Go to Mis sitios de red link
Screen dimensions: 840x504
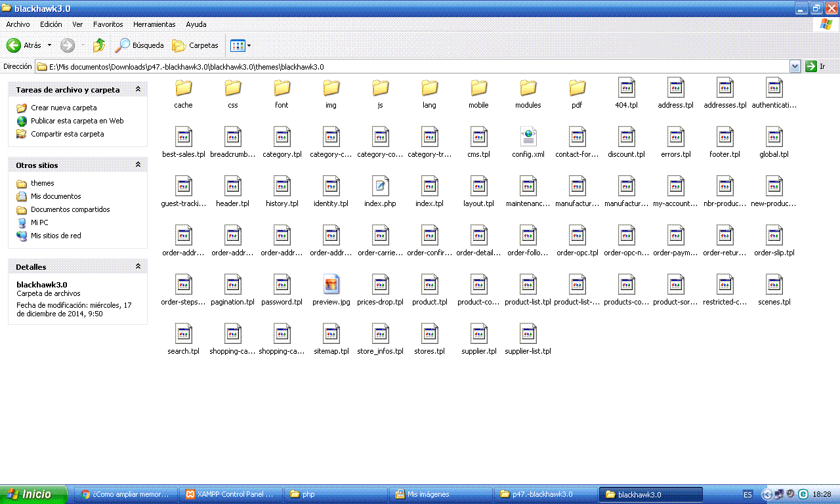(56, 236)
